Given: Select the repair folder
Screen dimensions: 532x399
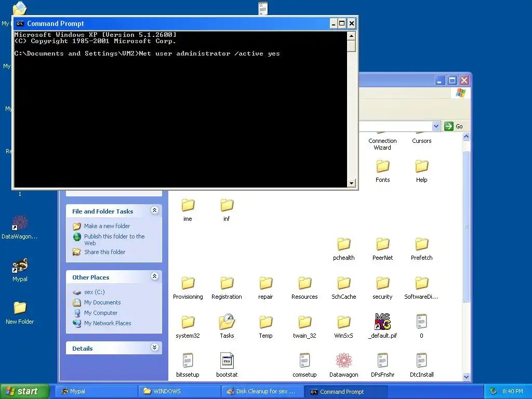Looking at the screenshot, I should [x=265, y=288].
